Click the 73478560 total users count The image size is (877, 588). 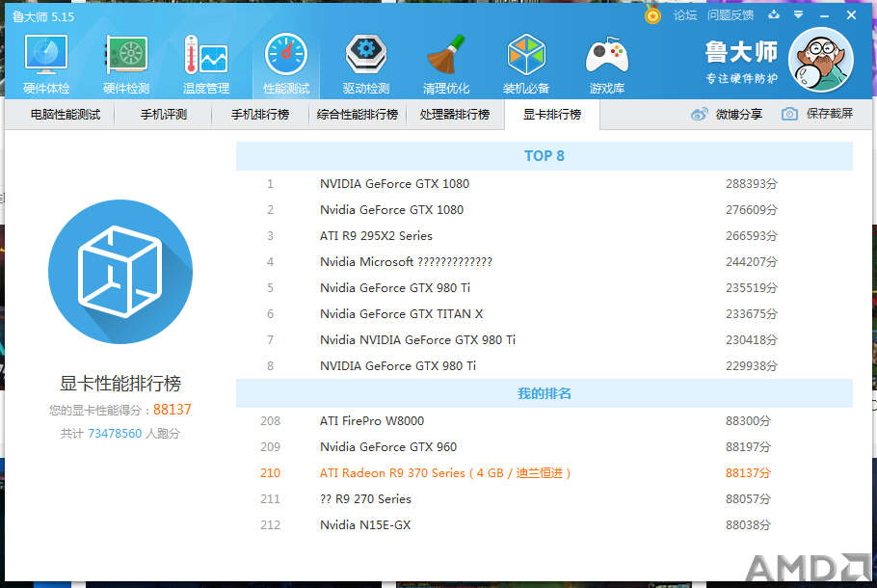pos(115,434)
